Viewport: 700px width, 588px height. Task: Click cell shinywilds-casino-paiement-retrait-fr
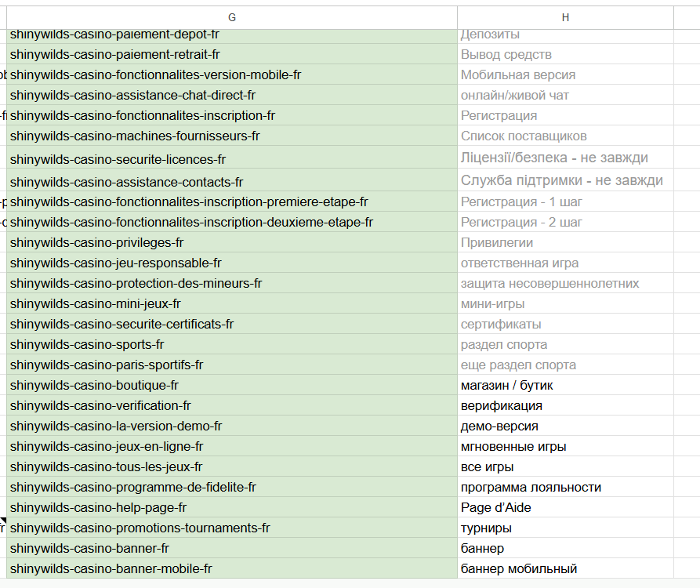[232, 54]
